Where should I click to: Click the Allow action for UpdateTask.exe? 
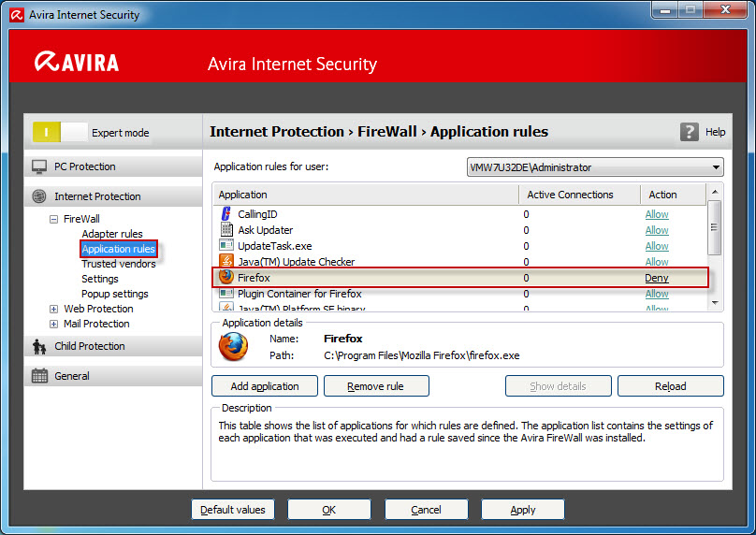657,246
